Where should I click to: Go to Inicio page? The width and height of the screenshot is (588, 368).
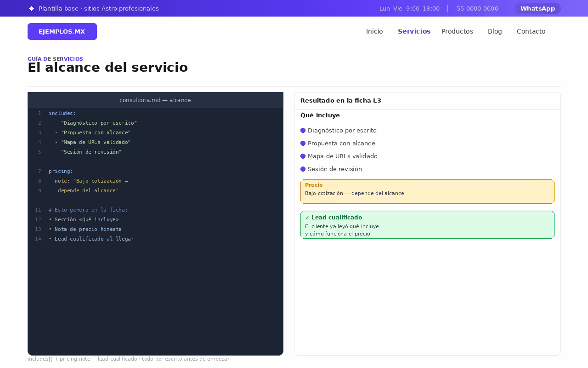(374, 31)
